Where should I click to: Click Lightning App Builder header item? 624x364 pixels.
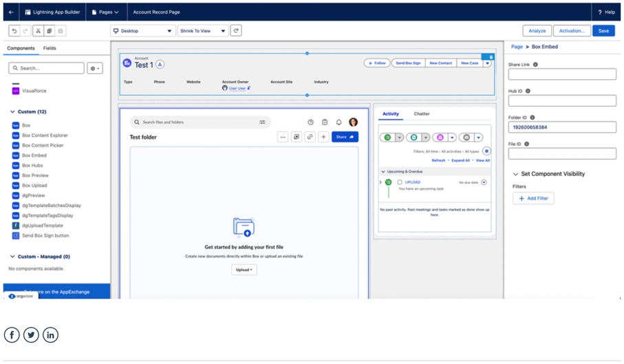click(x=52, y=12)
